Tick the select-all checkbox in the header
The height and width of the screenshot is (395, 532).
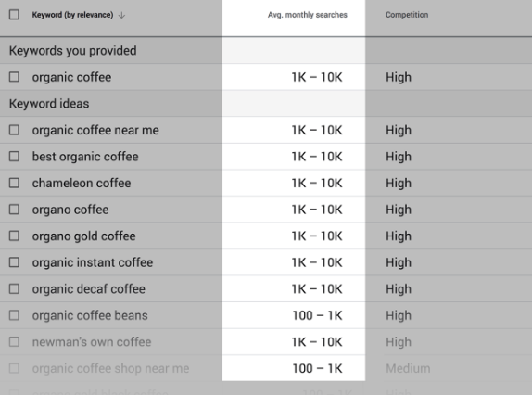point(14,15)
